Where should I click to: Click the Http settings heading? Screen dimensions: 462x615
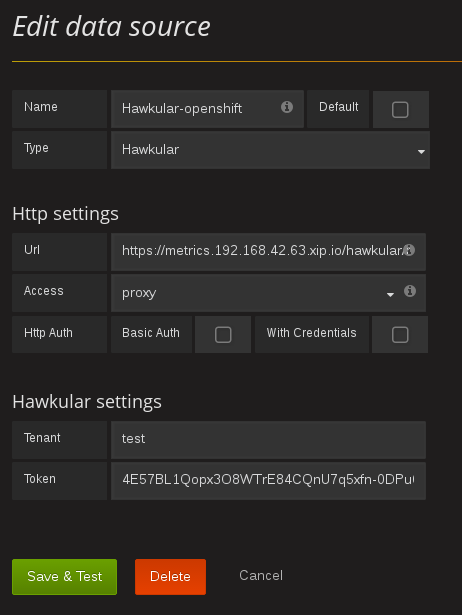65,214
